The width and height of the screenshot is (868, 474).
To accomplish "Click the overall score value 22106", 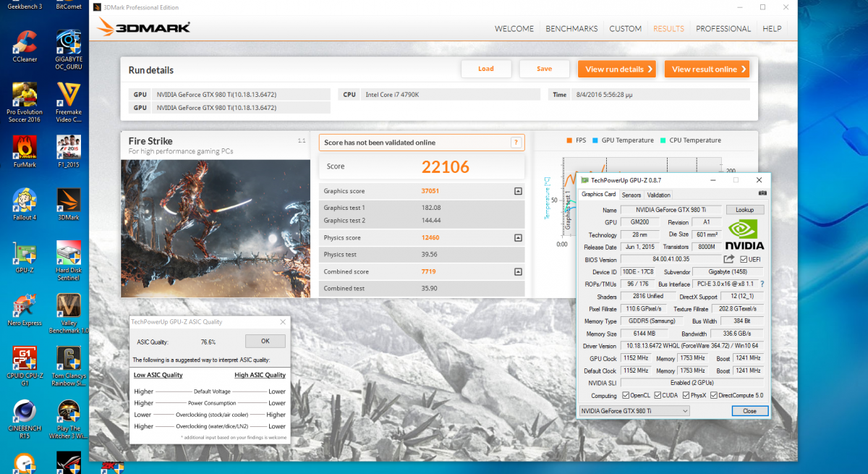I will (446, 167).
